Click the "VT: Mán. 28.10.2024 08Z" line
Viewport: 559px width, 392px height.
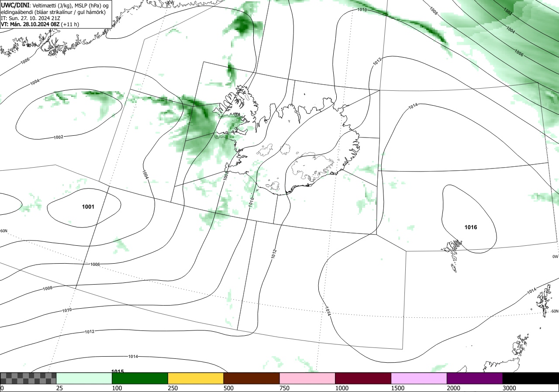click(40, 24)
